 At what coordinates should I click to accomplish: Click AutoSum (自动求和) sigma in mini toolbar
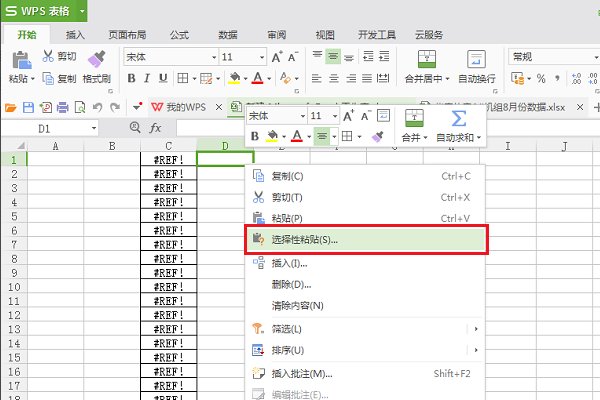point(458,119)
